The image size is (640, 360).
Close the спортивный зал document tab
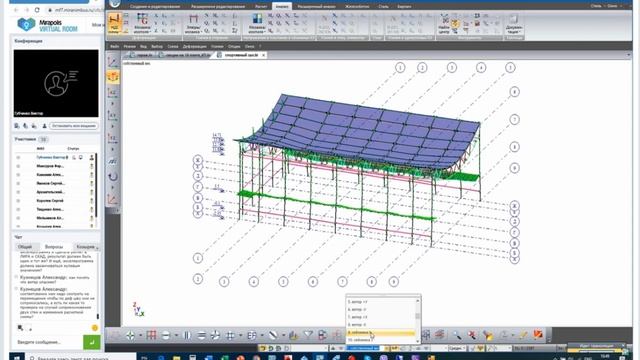tap(263, 55)
